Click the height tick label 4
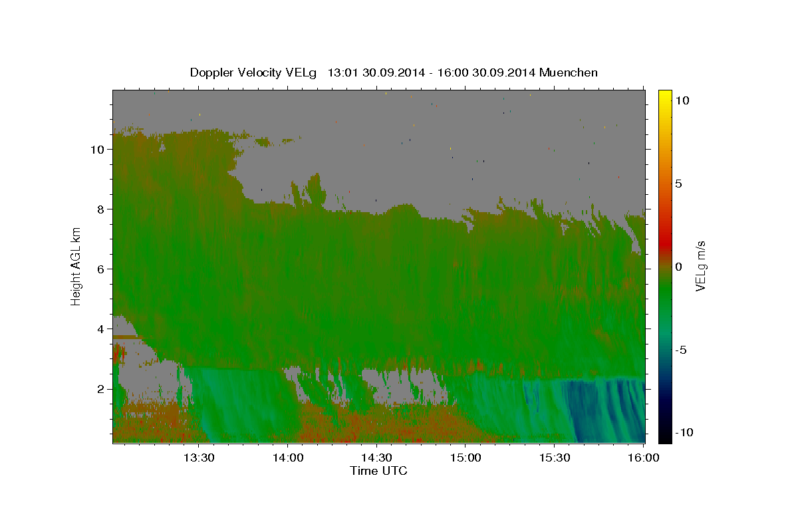798x532 pixels. [x=100, y=329]
